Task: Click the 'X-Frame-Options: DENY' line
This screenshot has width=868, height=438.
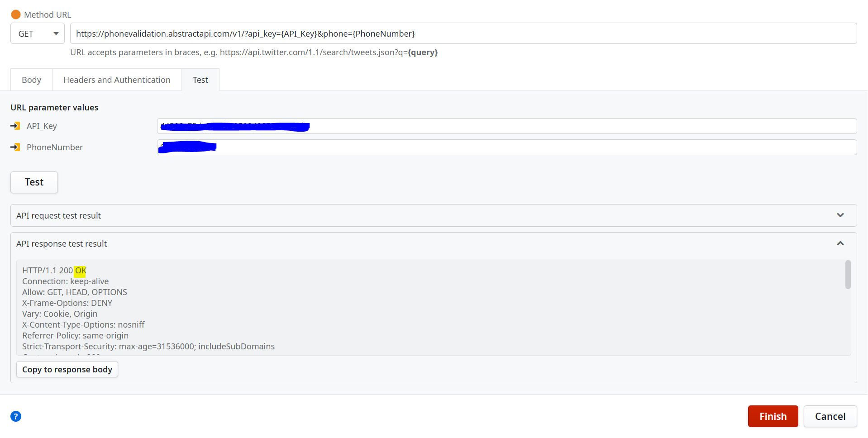Action: [x=67, y=303]
